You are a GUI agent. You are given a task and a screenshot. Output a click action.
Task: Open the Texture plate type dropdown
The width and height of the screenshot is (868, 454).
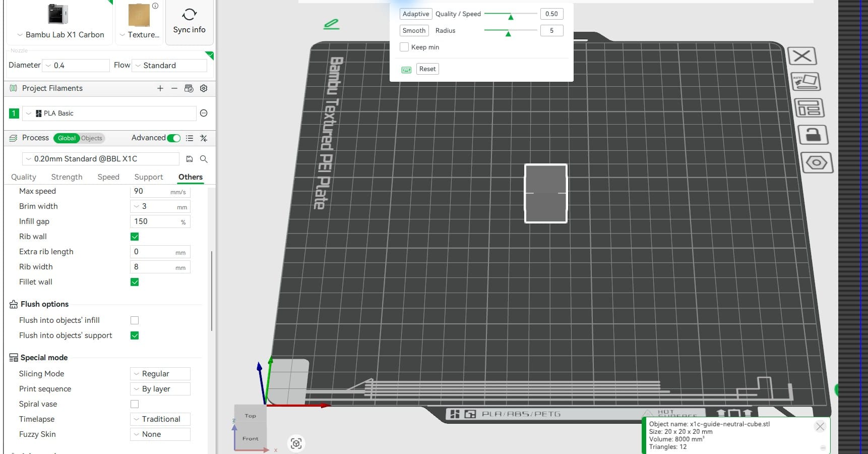(140, 35)
